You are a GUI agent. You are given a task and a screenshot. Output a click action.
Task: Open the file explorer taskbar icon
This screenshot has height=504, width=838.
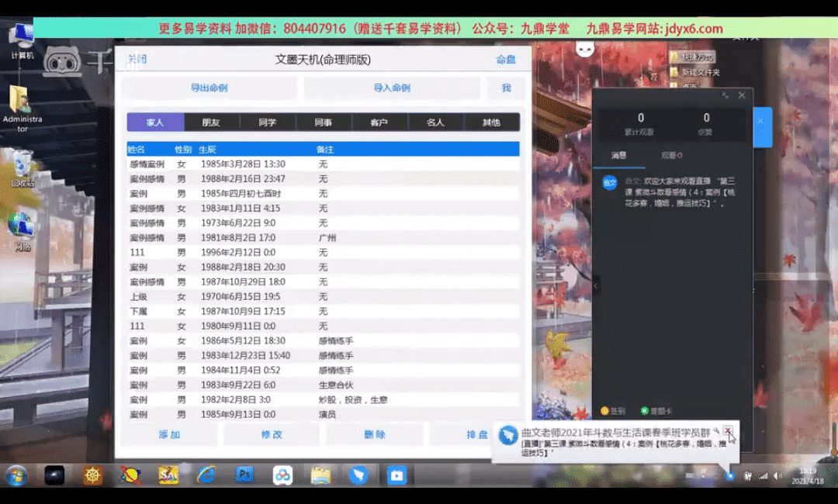(320, 475)
